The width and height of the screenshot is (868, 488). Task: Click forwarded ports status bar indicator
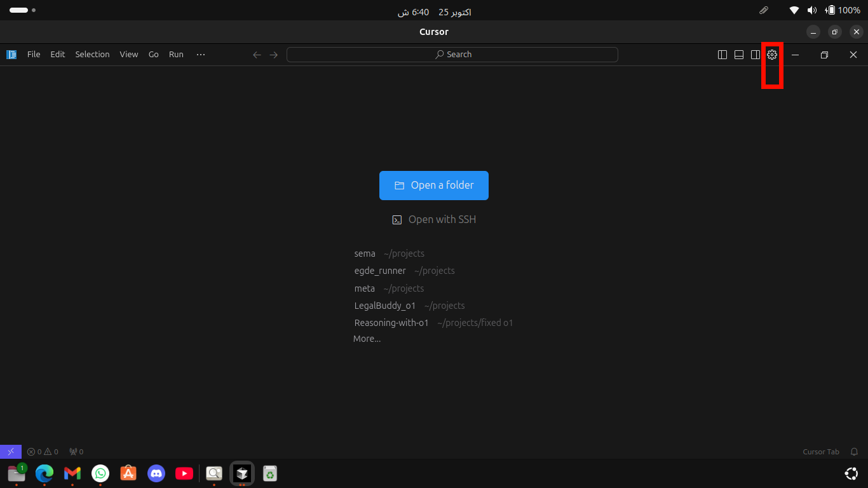click(76, 452)
